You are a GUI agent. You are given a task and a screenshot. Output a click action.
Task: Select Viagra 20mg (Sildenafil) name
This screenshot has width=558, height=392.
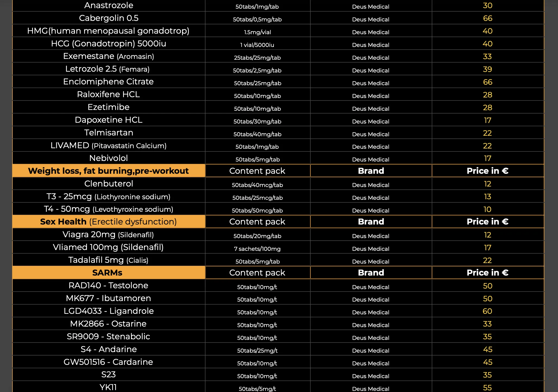pos(108,235)
